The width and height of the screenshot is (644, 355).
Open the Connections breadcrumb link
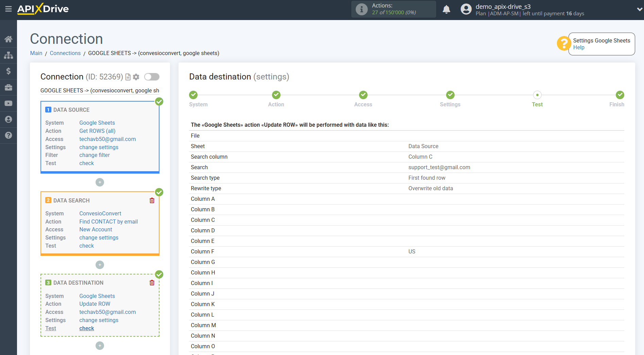[x=65, y=53]
